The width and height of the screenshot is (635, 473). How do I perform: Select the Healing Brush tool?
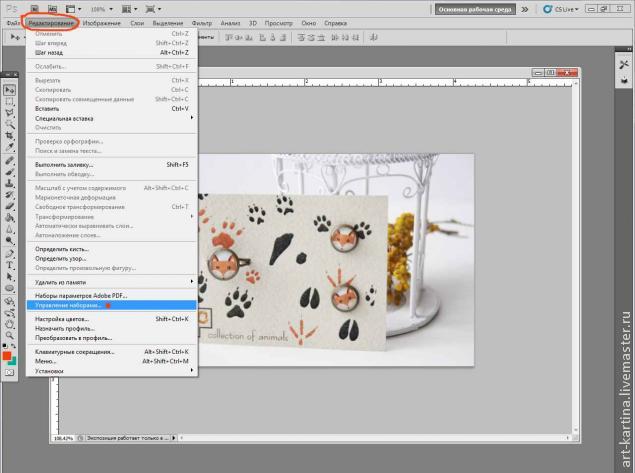[x=9, y=160]
